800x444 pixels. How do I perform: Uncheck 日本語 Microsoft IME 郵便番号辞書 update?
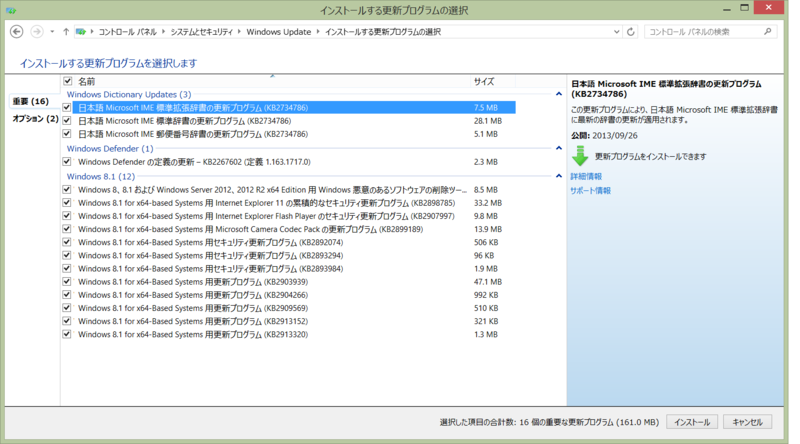click(x=66, y=134)
